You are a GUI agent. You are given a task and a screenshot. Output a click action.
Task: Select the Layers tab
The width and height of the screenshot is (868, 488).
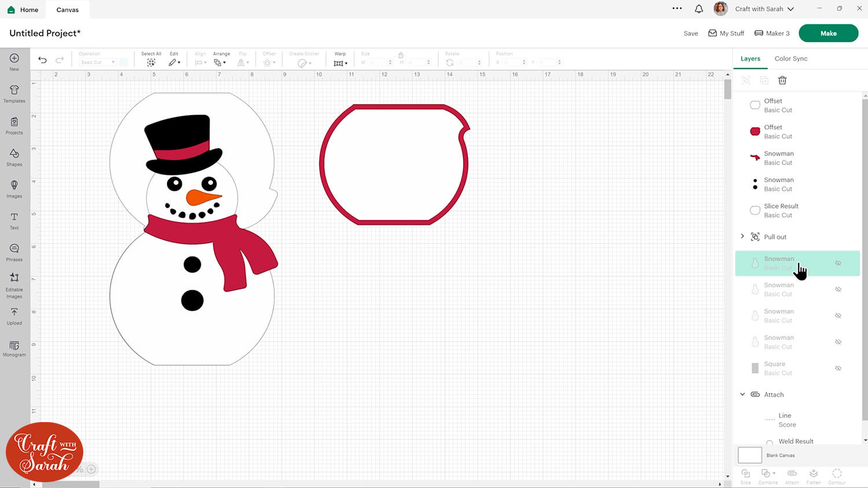pos(751,58)
